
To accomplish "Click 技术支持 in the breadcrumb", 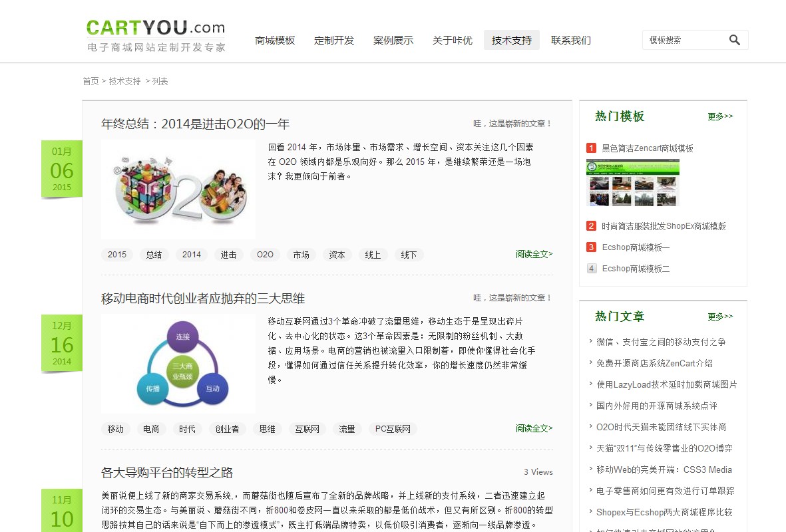I will point(125,81).
